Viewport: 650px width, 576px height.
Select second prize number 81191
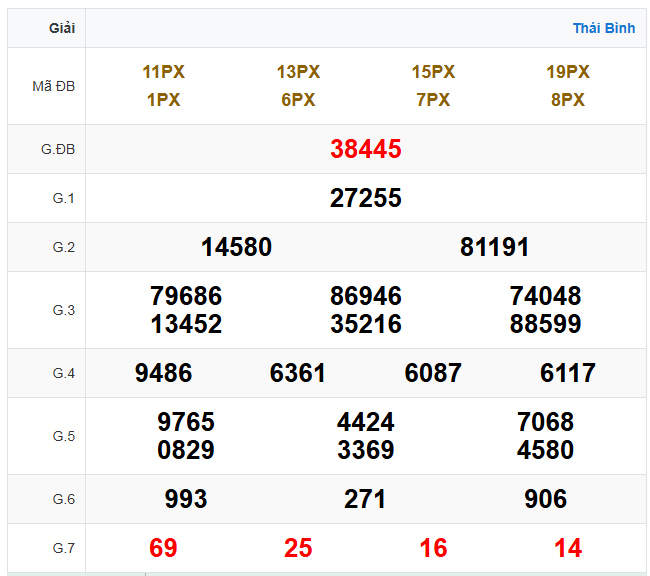click(495, 247)
